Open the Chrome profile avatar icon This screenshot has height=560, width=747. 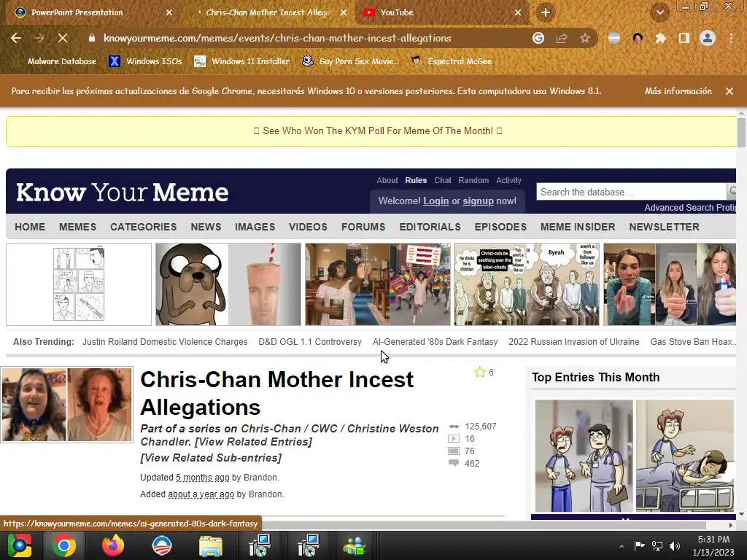click(x=708, y=38)
